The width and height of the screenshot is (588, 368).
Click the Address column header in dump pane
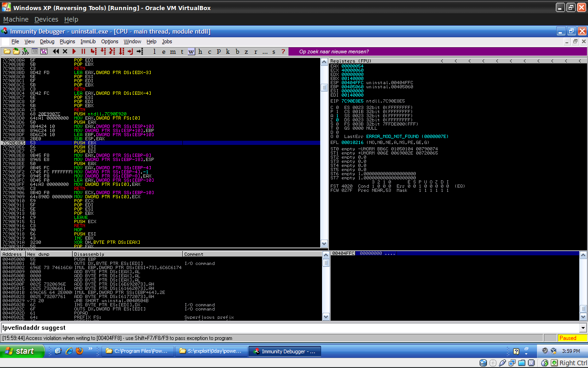[13, 254]
